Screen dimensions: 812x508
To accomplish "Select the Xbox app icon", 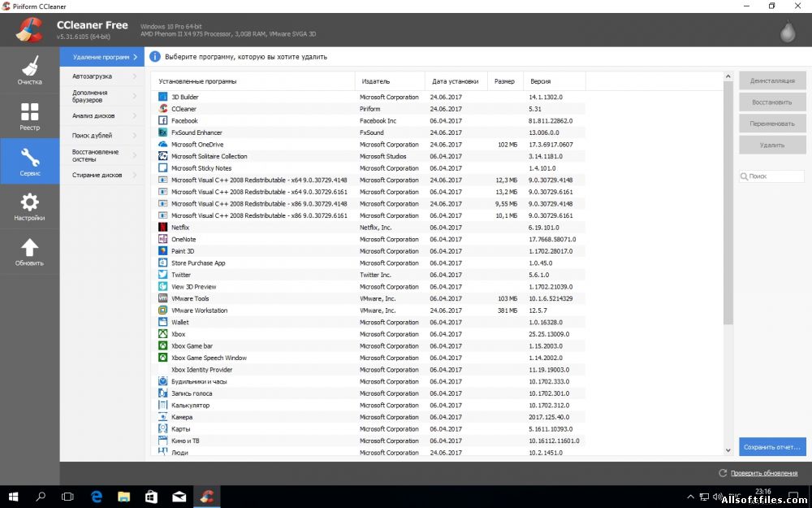I will pyautogui.click(x=162, y=334).
